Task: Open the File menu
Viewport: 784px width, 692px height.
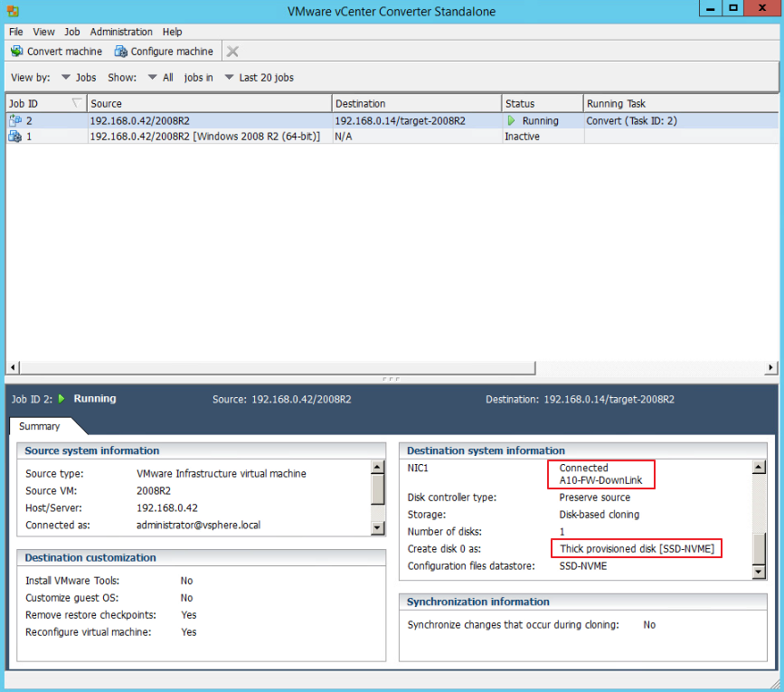Action: tap(16, 32)
